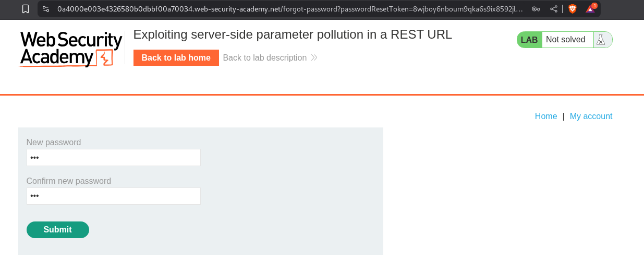The width and height of the screenshot is (644, 269).
Task: Click the share icon in address bar
Action: tap(554, 9)
